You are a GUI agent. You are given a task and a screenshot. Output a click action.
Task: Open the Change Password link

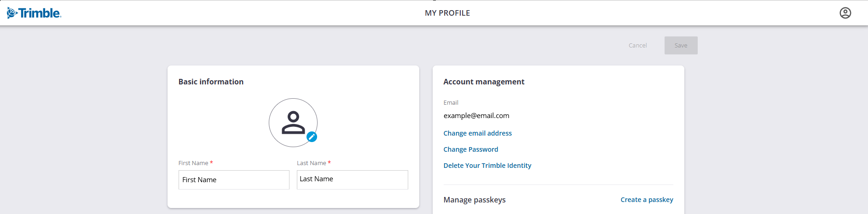point(470,149)
